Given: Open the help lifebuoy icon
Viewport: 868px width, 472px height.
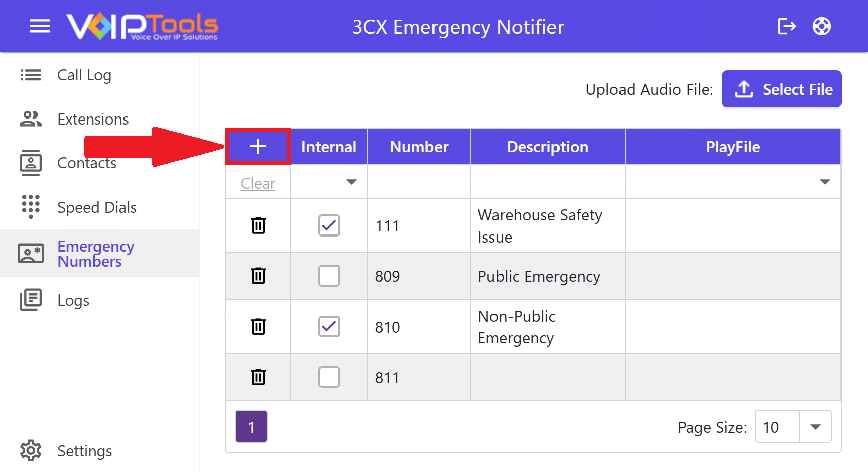Looking at the screenshot, I should (822, 26).
